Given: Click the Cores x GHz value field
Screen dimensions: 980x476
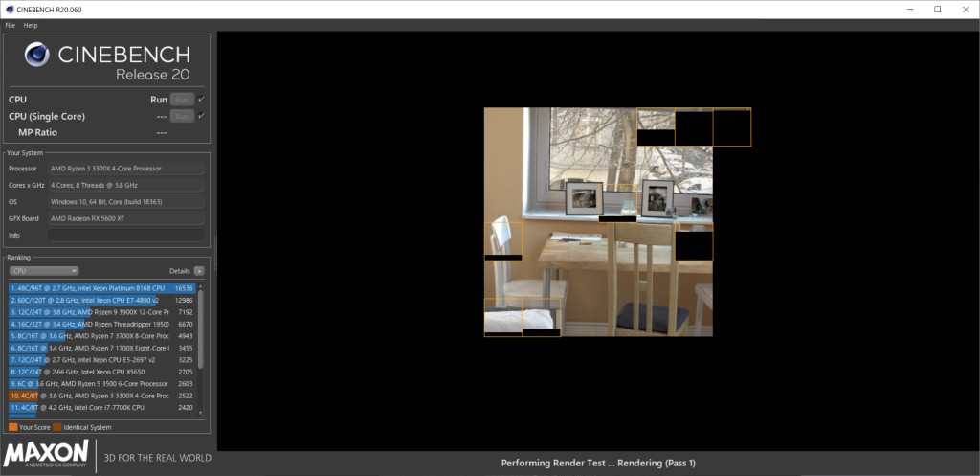Looking at the screenshot, I should coord(125,185).
